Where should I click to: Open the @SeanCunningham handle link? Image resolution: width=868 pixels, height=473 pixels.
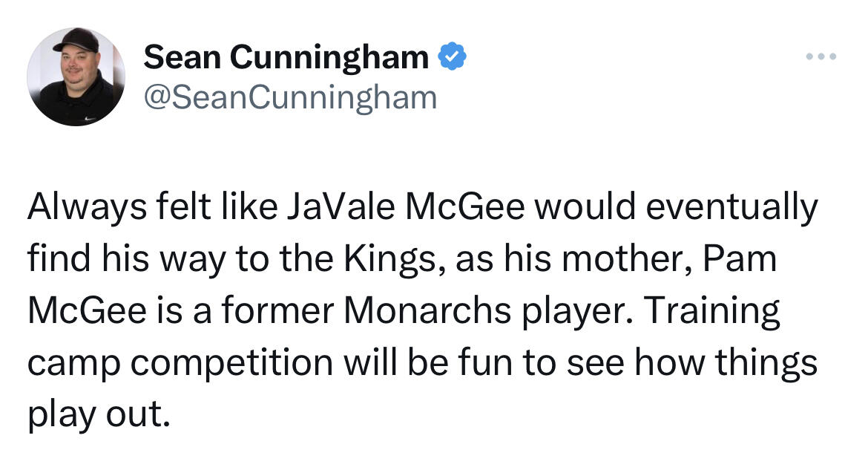pyautogui.click(x=290, y=97)
